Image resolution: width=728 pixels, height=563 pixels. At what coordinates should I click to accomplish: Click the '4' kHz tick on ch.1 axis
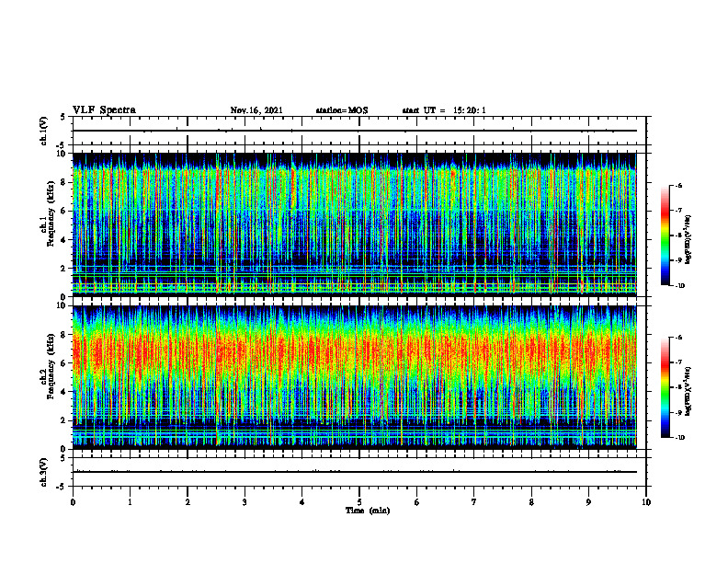point(63,240)
